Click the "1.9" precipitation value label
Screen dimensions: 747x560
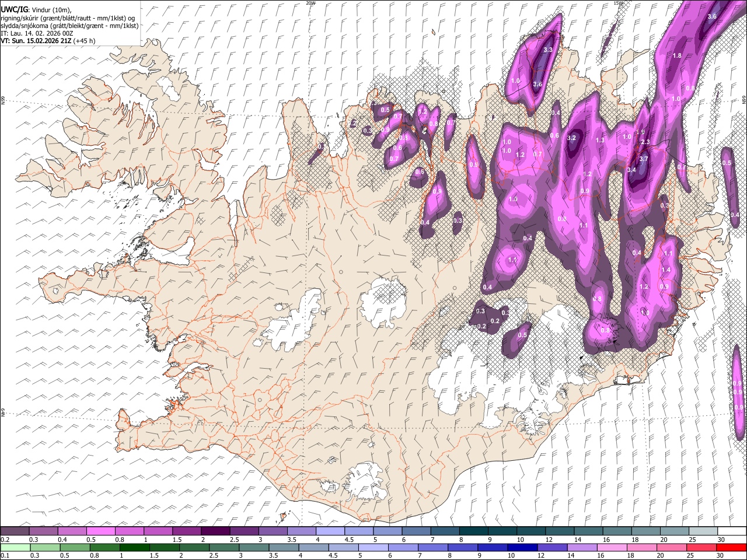(x=640, y=132)
